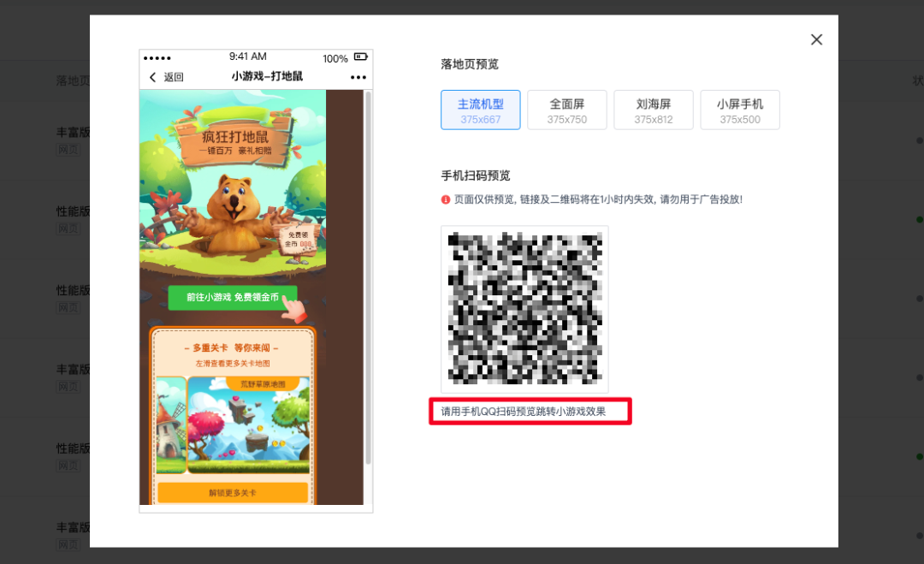This screenshot has width=924, height=564.
Task: Click the 落地页预览 heading
Action: (x=470, y=64)
